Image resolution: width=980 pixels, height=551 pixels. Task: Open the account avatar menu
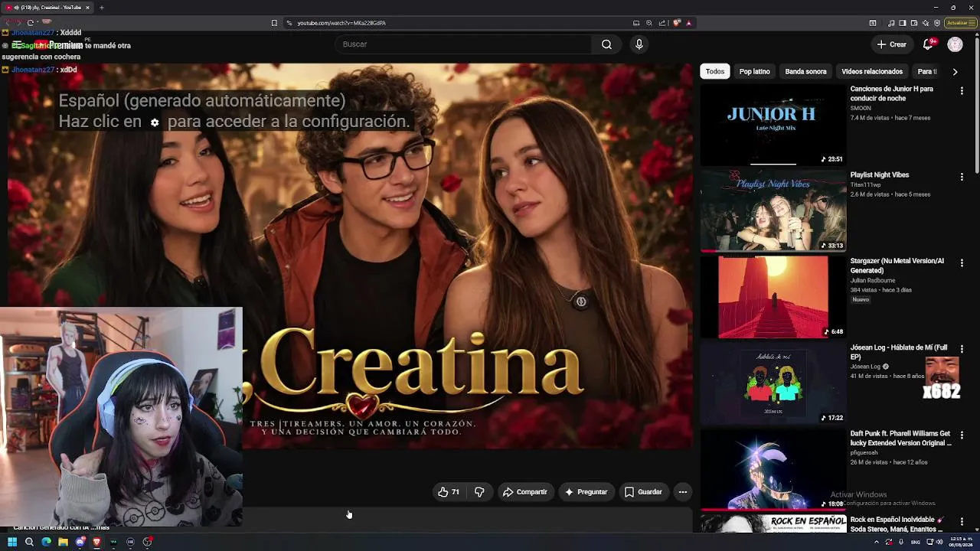click(x=955, y=44)
